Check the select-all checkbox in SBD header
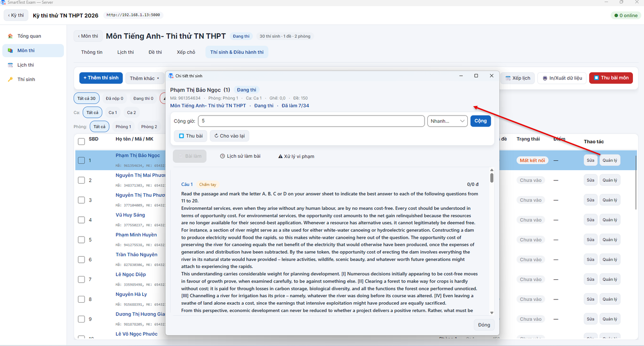This screenshot has width=644, height=346. pos(81,141)
